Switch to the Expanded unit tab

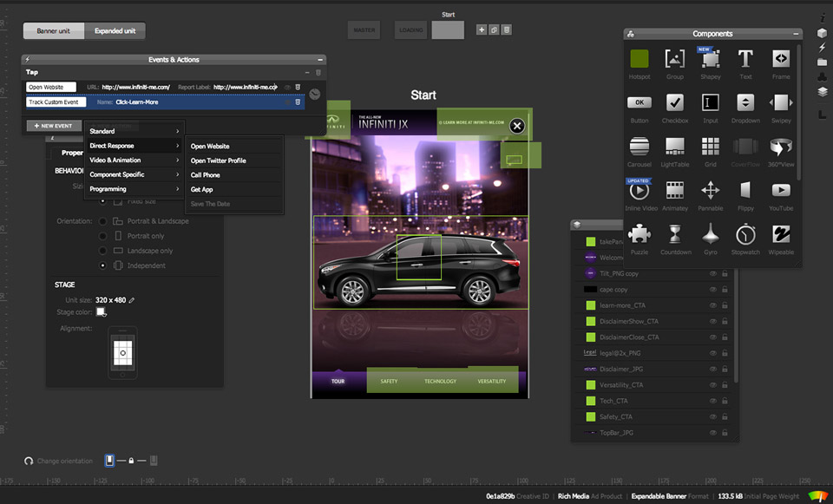tap(115, 31)
